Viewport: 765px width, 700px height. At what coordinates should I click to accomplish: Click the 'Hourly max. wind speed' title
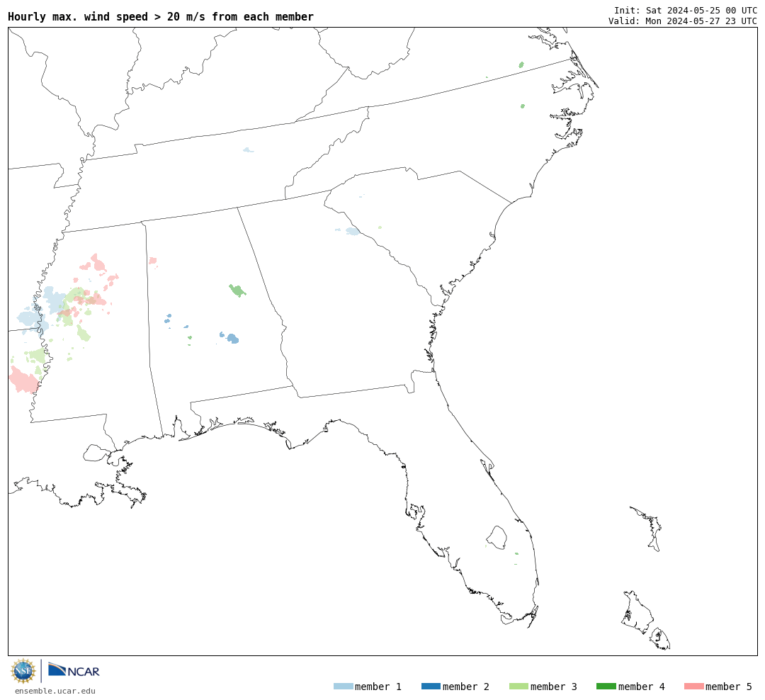click(161, 16)
